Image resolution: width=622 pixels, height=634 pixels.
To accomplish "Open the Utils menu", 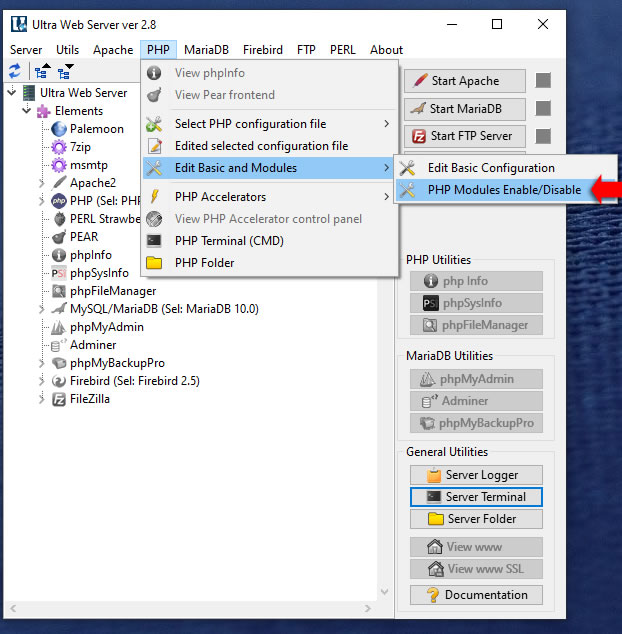I will pos(68,50).
